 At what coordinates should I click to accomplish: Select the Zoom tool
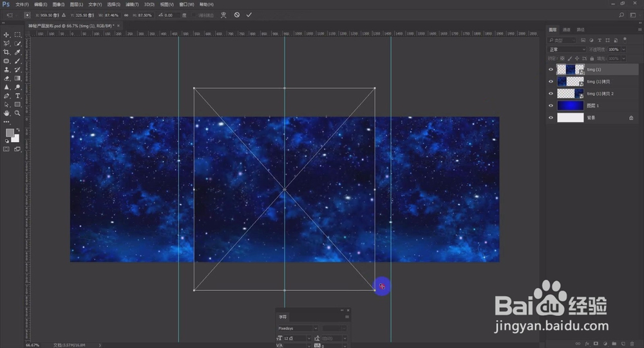[x=17, y=113]
